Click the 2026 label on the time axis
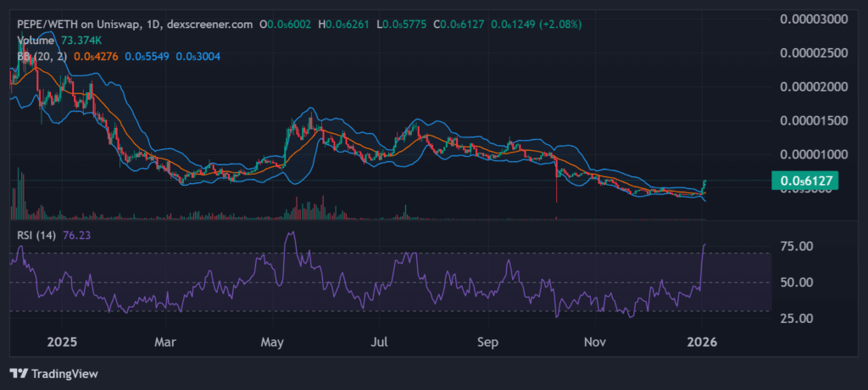 702,343
